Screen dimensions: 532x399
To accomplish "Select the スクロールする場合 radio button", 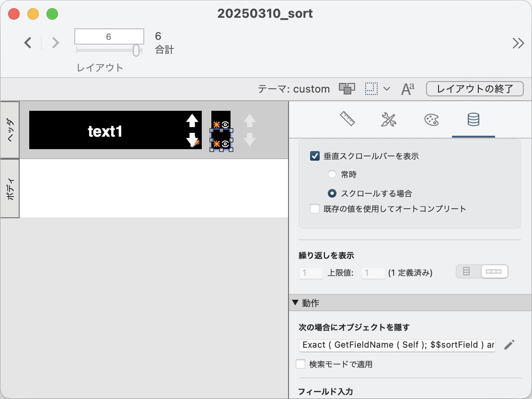I will coord(332,193).
